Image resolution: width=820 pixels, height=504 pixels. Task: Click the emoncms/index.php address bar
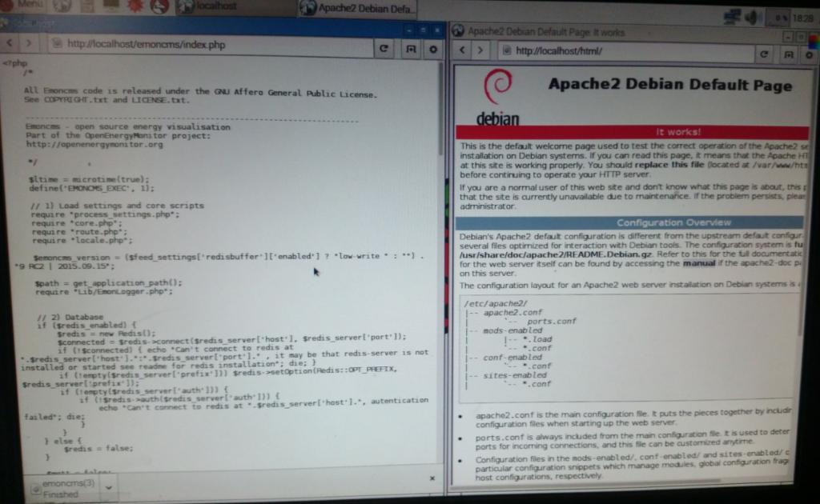coord(211,45)
